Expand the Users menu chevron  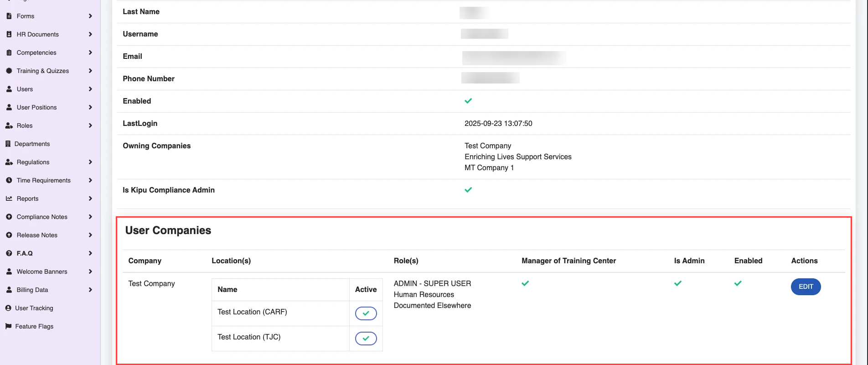coord(90,89)
